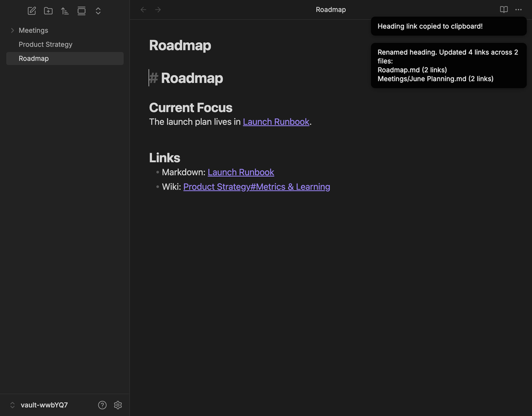This screenshot has height=416, width=532.
Task: Open Product Strategy#Metrics & Learning wiki link
Action: click(x=257, y=187)
